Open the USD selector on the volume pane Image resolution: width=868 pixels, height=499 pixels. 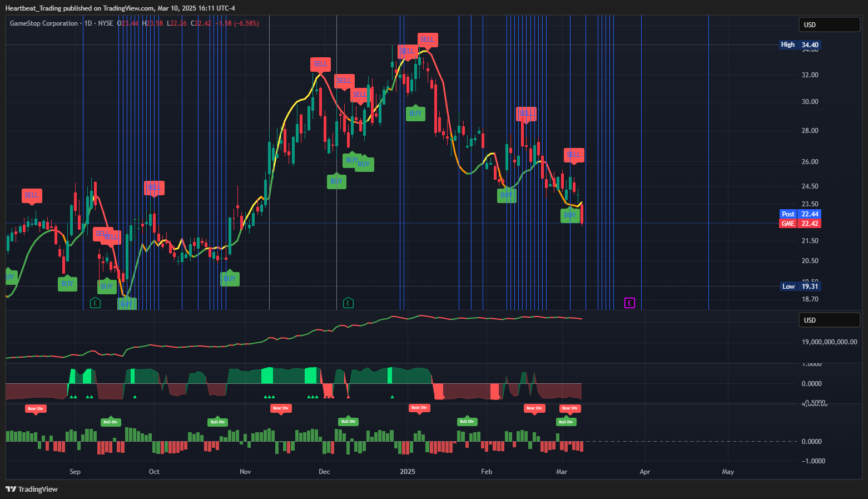coord(830,320)
